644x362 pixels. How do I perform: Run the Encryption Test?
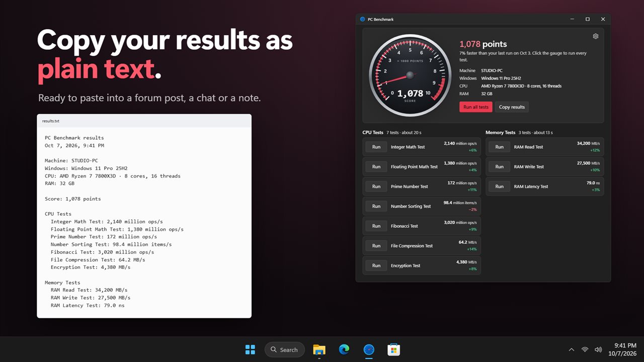pyautogui.click(x=376, y=265)
